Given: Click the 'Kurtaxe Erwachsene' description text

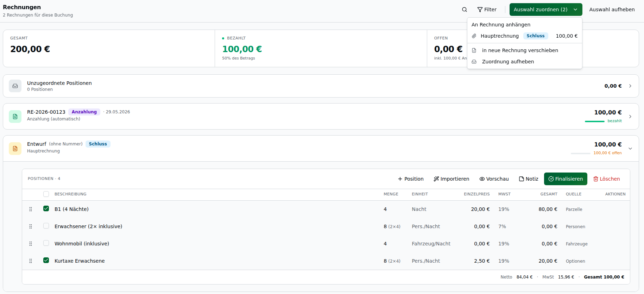Looking at the screenshot, I should [x=80, y=261].
